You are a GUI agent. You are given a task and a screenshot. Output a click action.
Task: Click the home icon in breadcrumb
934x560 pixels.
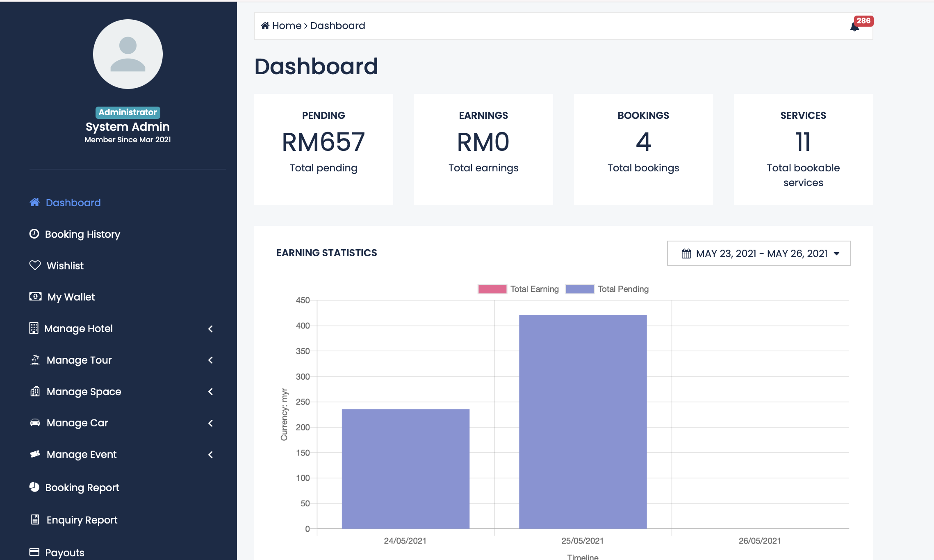click(265, 26)
